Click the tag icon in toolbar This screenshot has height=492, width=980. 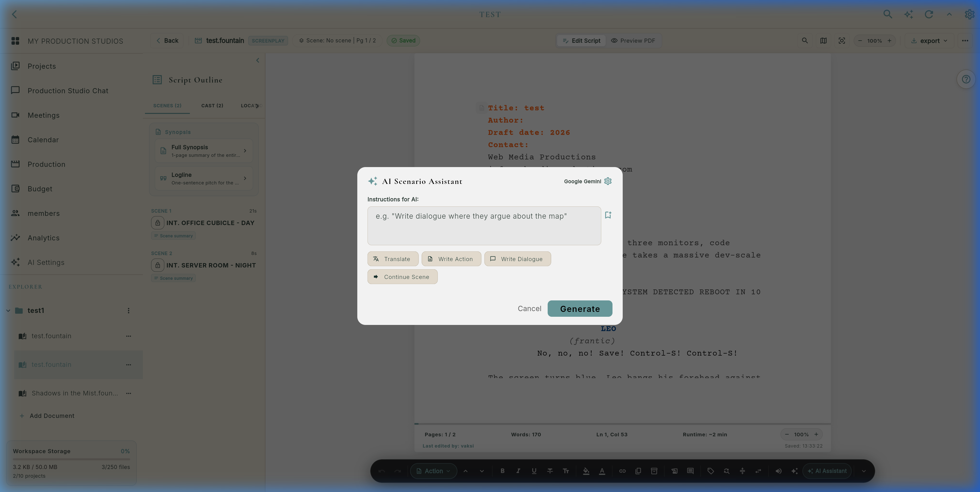710,471
